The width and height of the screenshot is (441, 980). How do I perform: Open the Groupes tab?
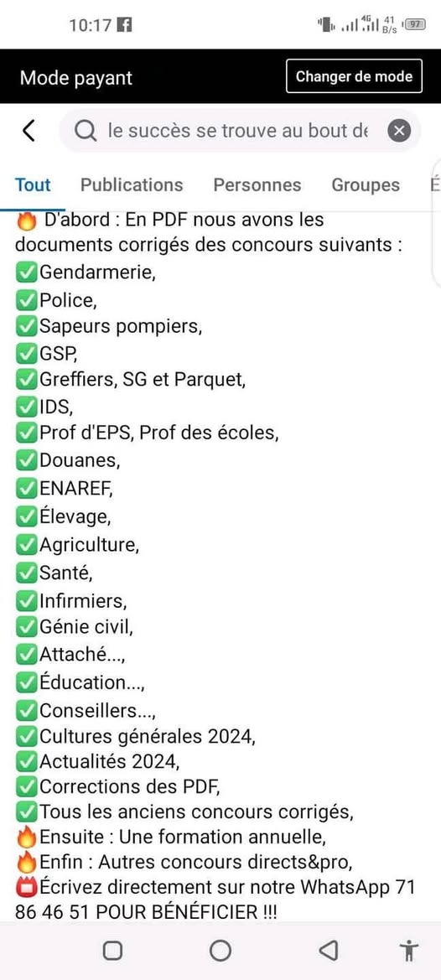point(366,185)
